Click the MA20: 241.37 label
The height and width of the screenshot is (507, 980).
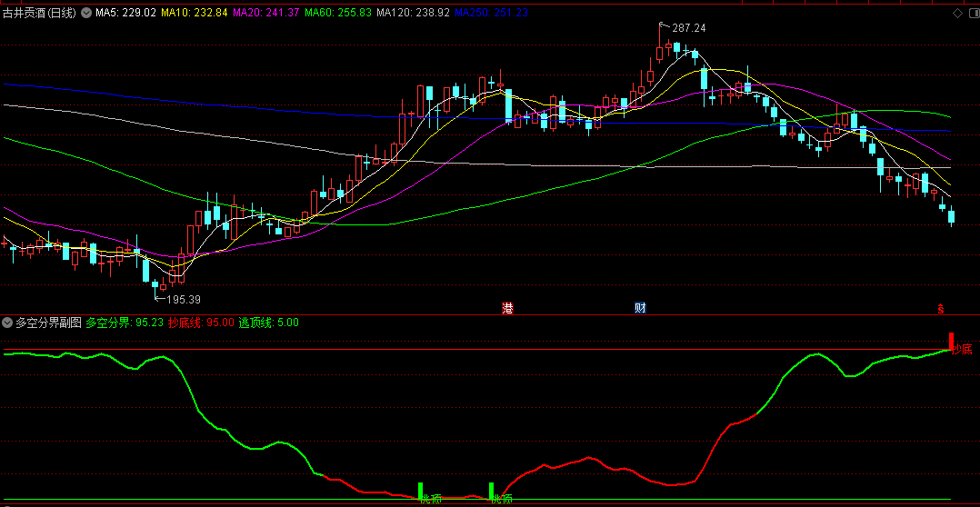click(265, 13)
